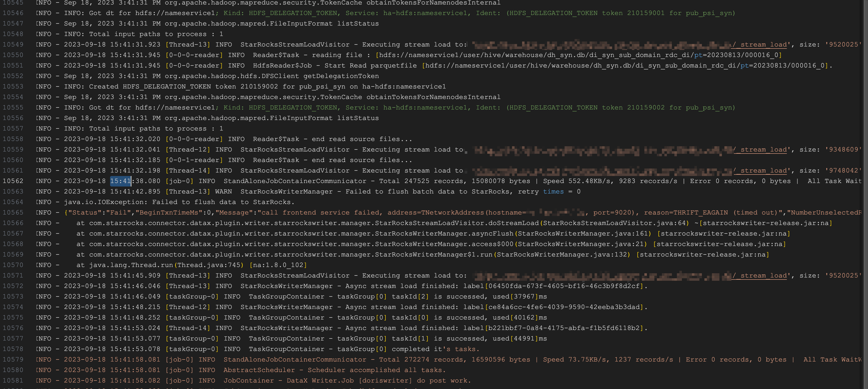
Task: Click the StarRocksStreamLoadVisitor.java:64 stack trace reference
Action: pos(615,223)
